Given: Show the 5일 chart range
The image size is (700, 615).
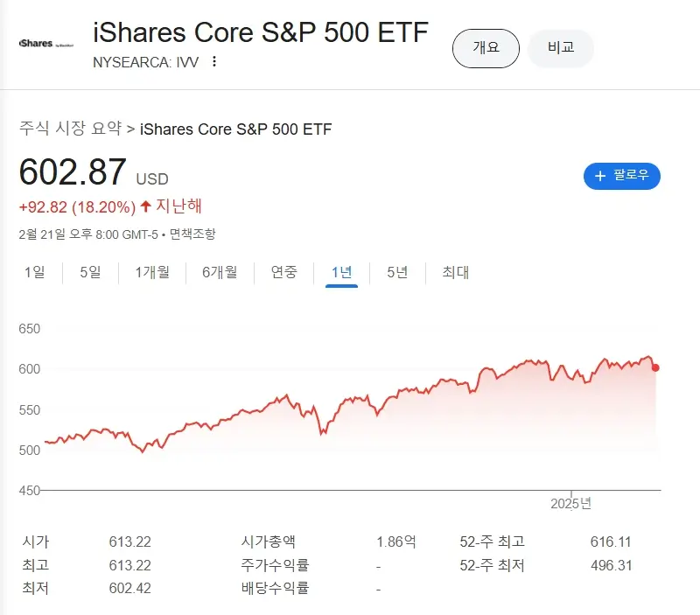Looking at the screenshot, I should [90, 272].
